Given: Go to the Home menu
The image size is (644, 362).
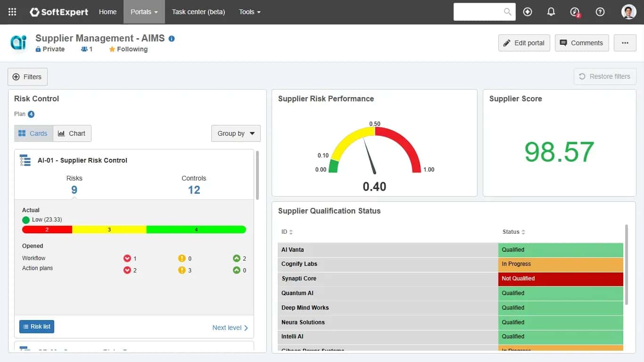Looking at the screenshot, I should point(107,12).
